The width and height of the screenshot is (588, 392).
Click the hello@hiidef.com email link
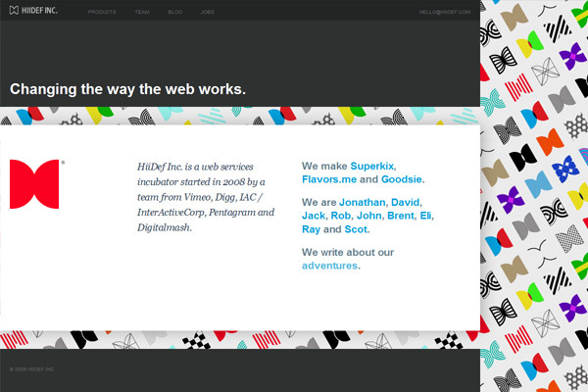[445, 12]
